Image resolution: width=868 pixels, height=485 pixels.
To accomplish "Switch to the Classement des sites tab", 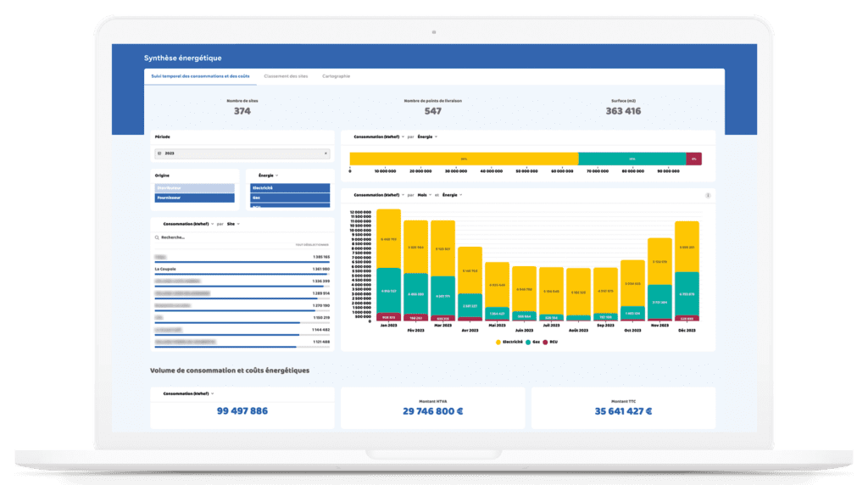I will [285, 76].
